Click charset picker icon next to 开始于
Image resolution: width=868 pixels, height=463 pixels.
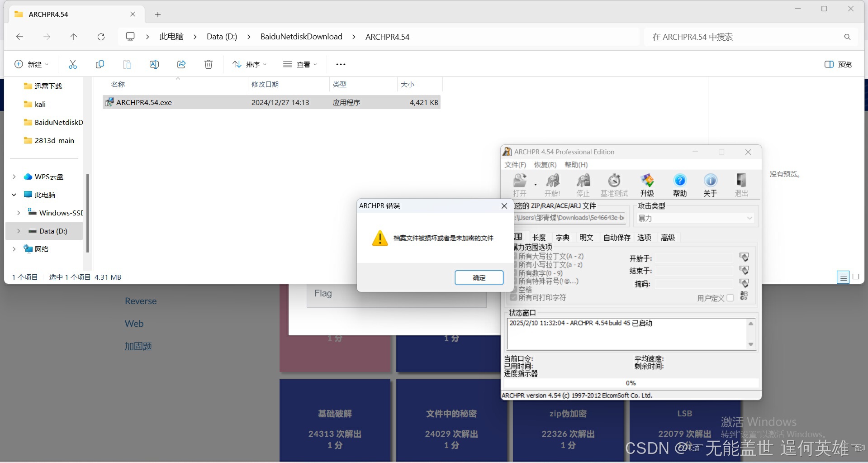coord(744,258)
